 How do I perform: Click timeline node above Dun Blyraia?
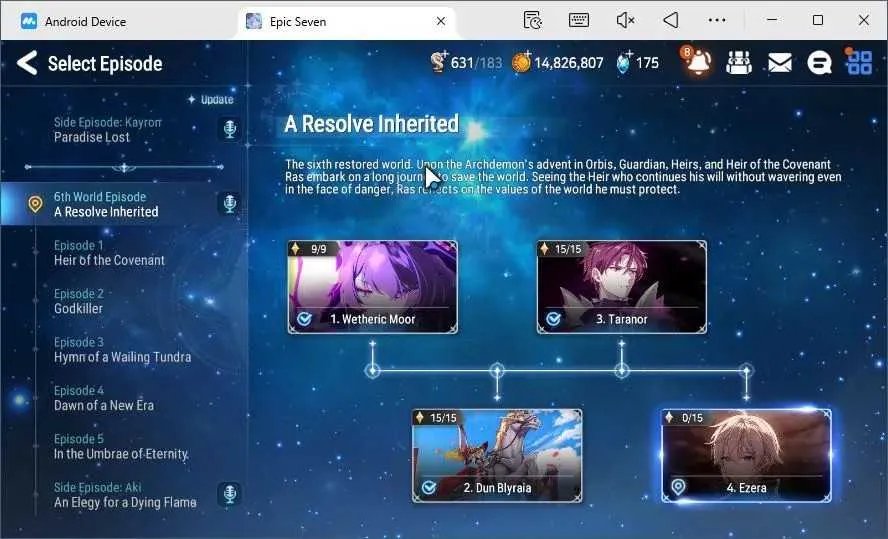pyautogui.click(x=497, y=371)
